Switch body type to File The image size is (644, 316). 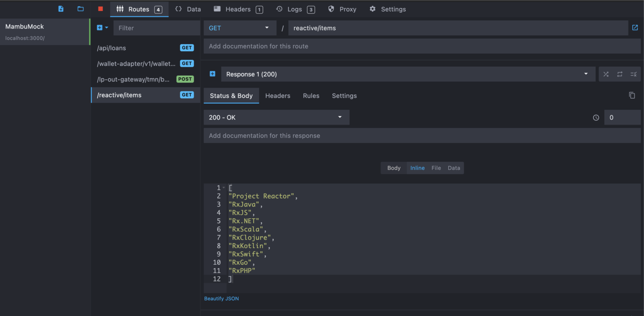[x=436, y=168]
